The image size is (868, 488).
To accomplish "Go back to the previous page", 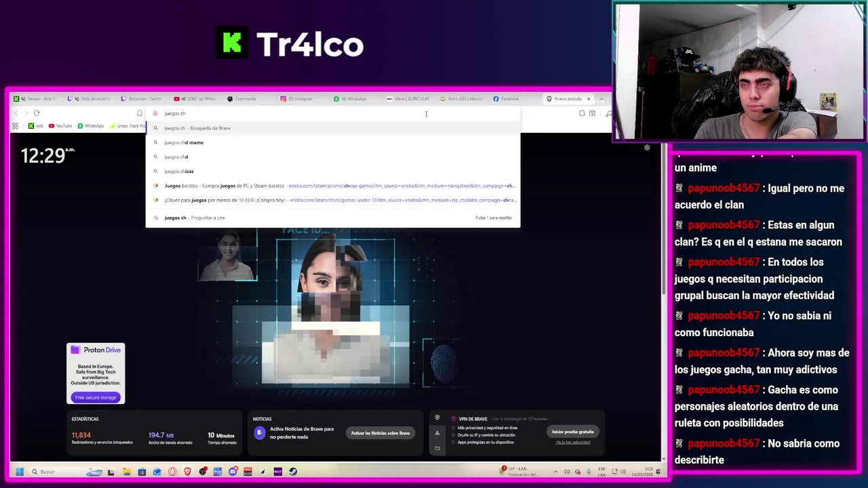I will click(16, 113).
